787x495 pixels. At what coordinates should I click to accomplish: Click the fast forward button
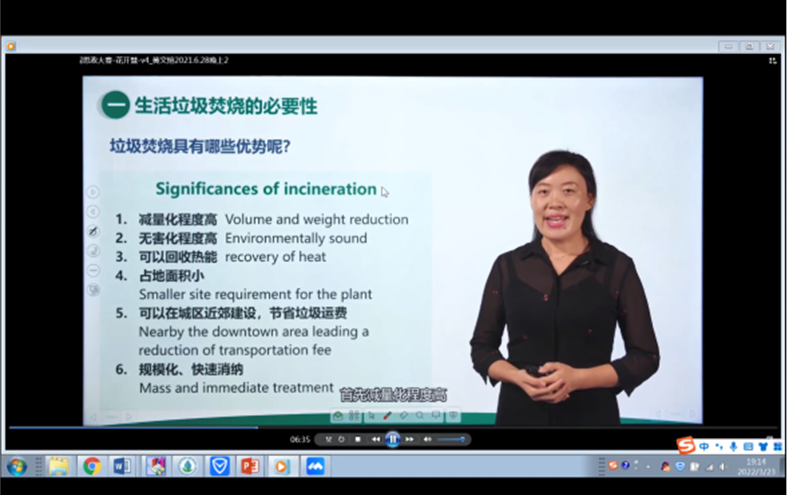pyautogui.click(x=410, y=439)
